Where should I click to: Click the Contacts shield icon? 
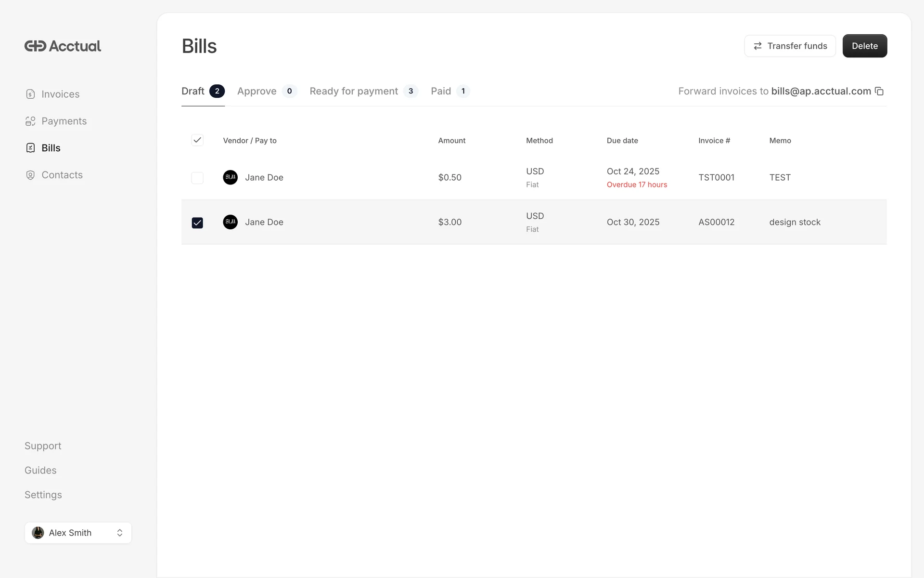point(30,175)
